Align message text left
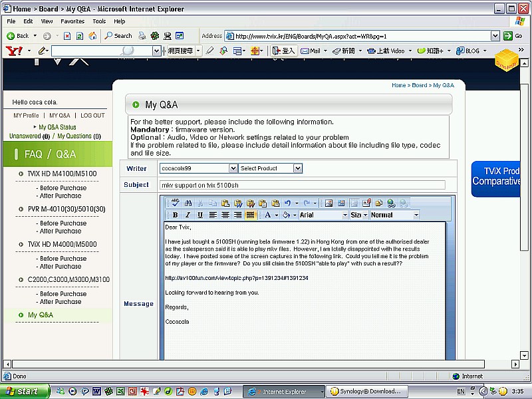The width and height of the screenshot is (532, 399). pos(213,215)
